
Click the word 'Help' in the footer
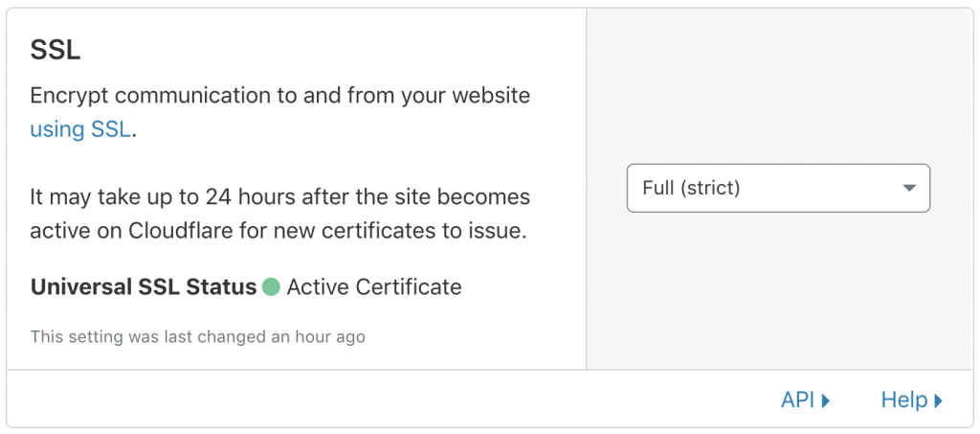(x=904, y=400)
